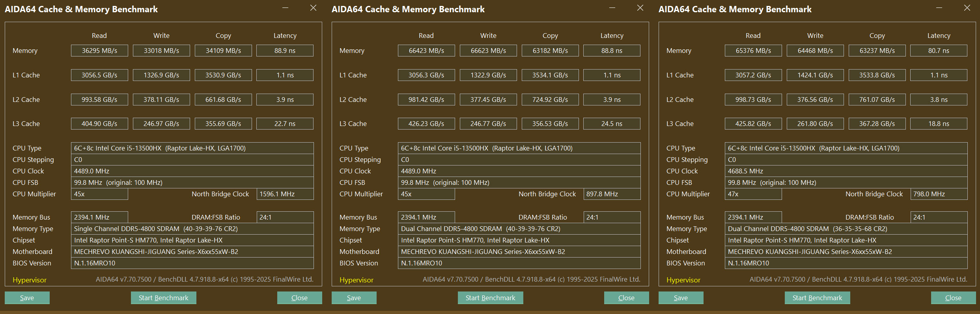Click the 426.23 GB/s L3 read value

click(426, 124)
